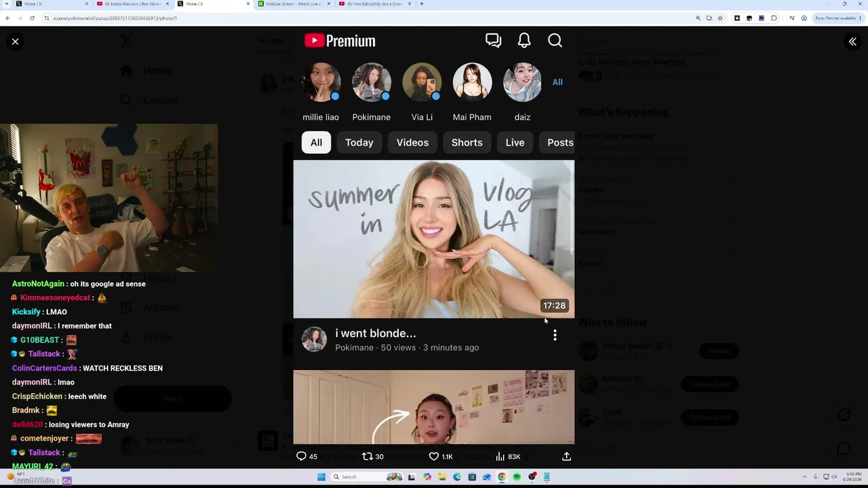Viewport: 868px width, 488px height.
Task: Reply to the post (45 comments)
Action: tap(307, 457)
